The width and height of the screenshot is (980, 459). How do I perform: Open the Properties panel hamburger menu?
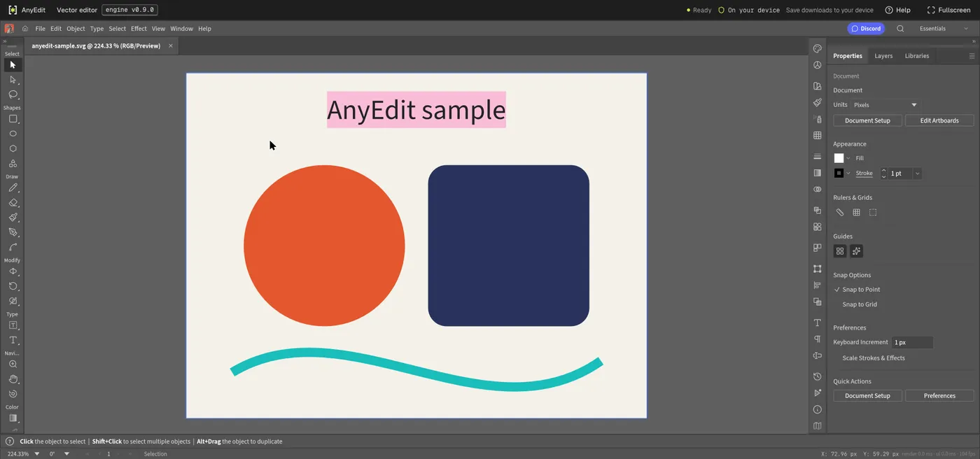point(972,56)
